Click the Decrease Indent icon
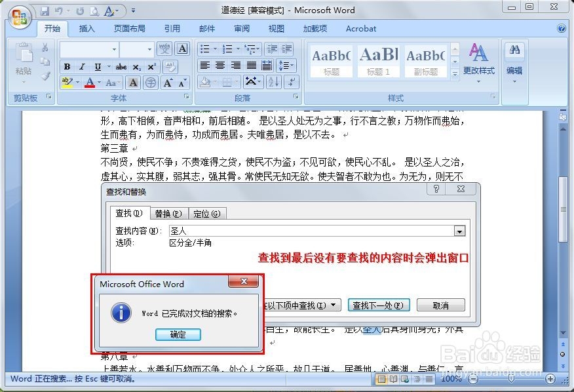Image resolution: width=574 pixels, height=392 pixels. pyautogui.click(x=272, y=49)
